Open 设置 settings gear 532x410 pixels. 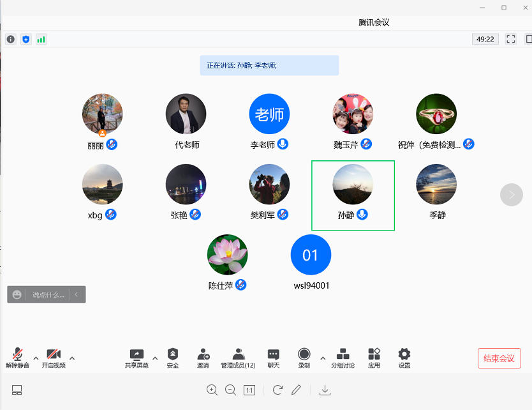click(x=404, y=358)
